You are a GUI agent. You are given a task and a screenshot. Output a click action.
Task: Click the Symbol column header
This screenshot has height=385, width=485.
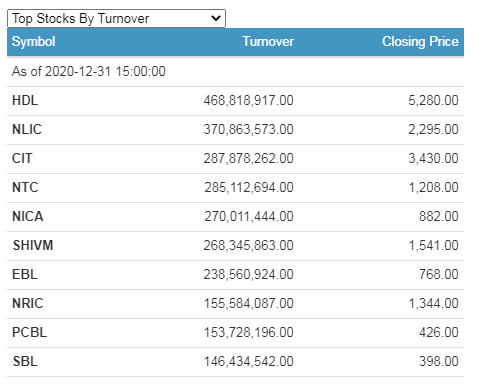(x=34, y=42)
